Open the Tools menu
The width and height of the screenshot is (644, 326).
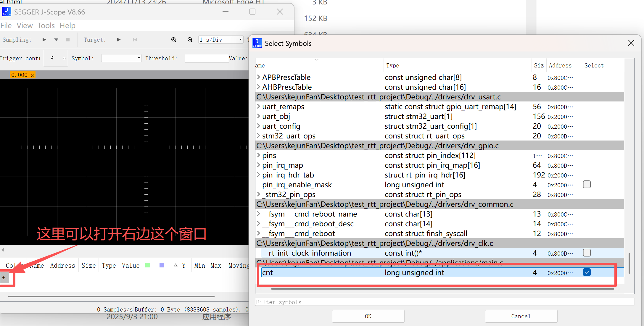(46, 26)
